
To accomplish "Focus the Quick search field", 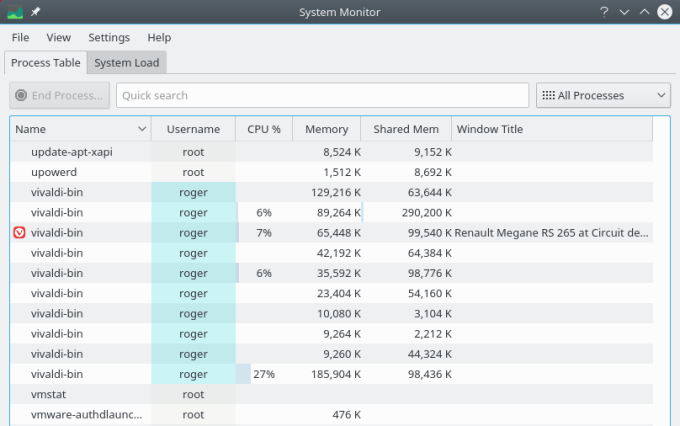I will click(322, 95).
